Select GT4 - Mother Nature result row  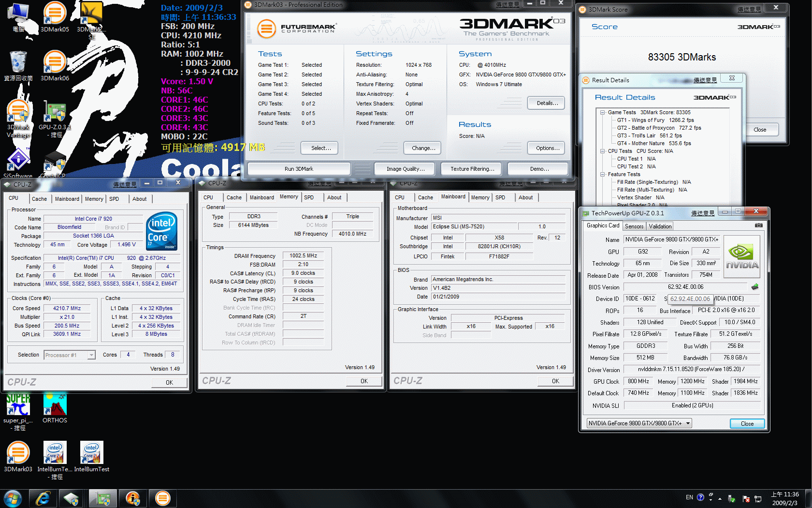coord(654,143)
